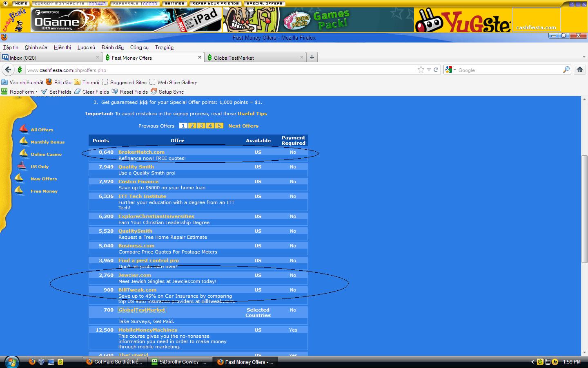
Task: Expand the list all tabs dropdown
Action: pos(584,57)
